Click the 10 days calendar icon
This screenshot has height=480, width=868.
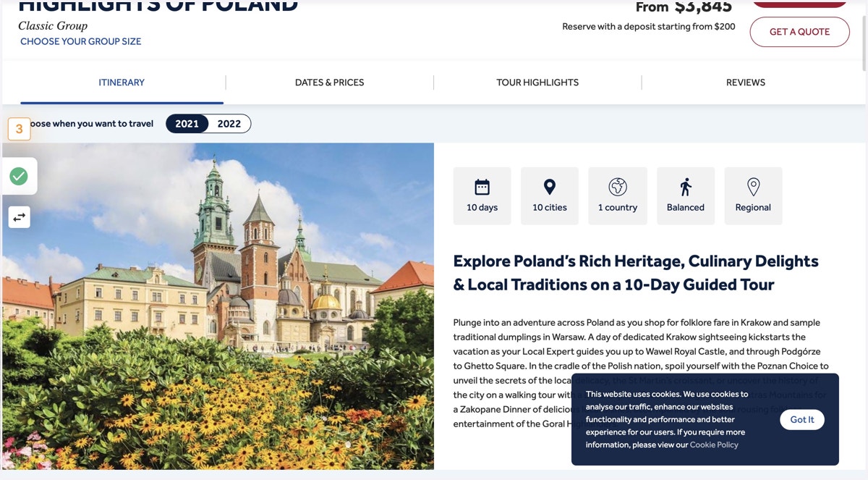482,188
